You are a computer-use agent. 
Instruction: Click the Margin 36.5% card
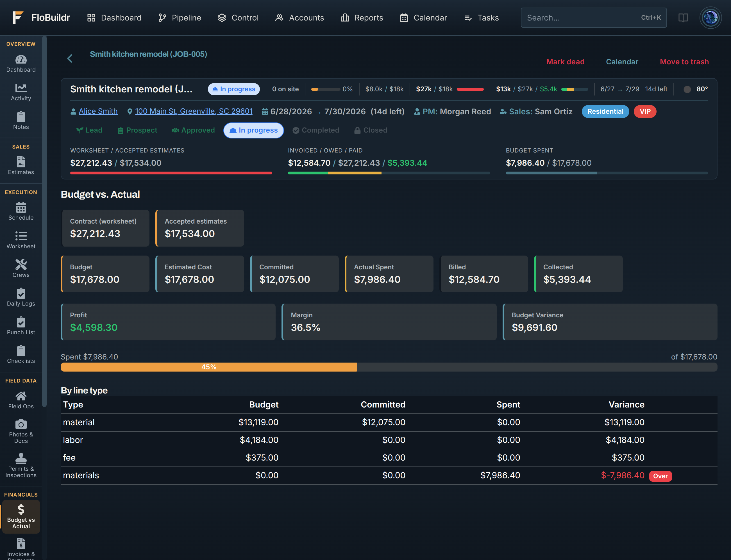tap(389, 322)
